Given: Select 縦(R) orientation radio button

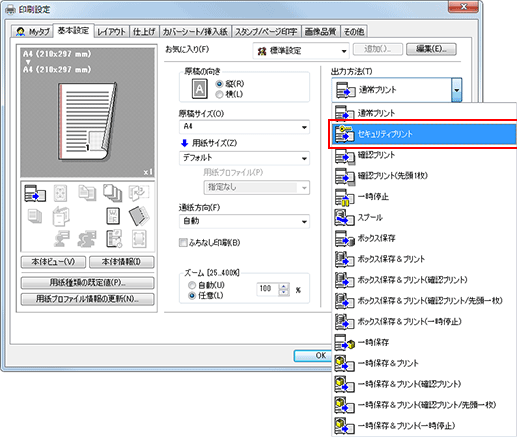Looking at the screenshot, I should pos(219,84).
